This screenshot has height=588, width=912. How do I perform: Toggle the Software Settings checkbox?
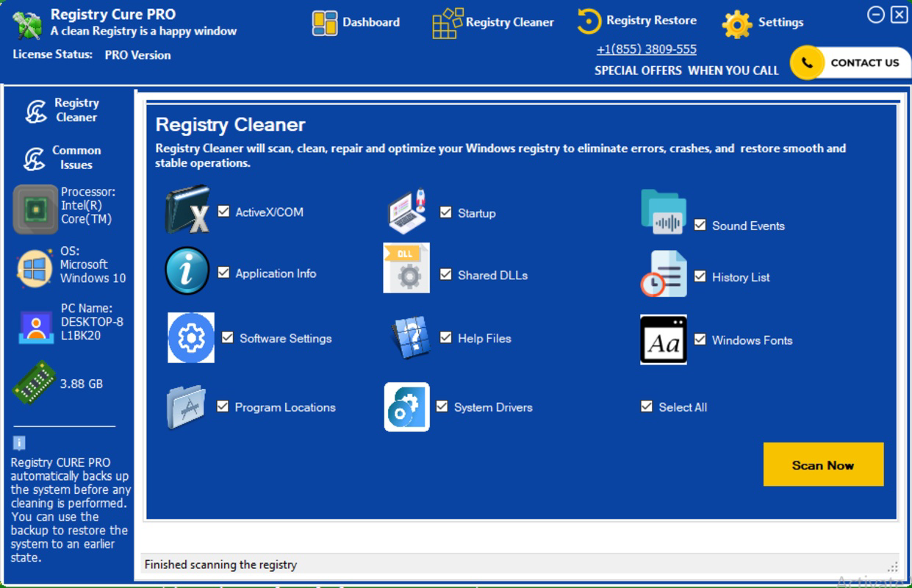pos(228,338)
